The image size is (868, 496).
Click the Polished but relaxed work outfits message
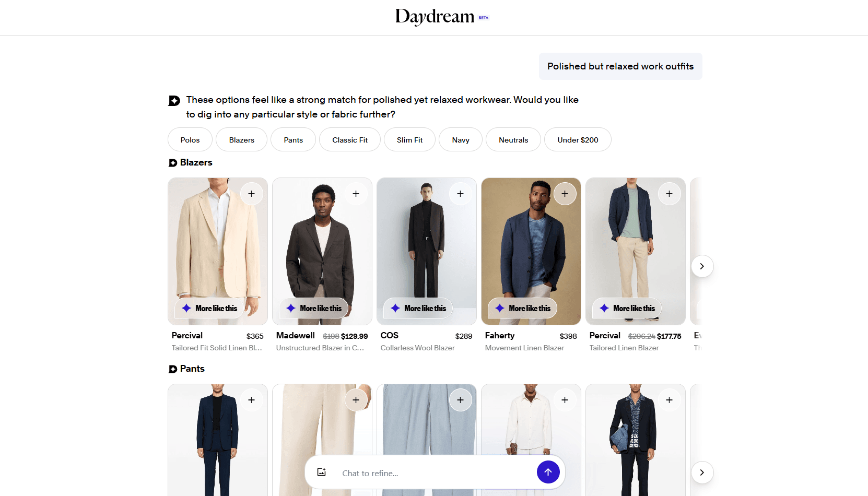coord(620,66)
